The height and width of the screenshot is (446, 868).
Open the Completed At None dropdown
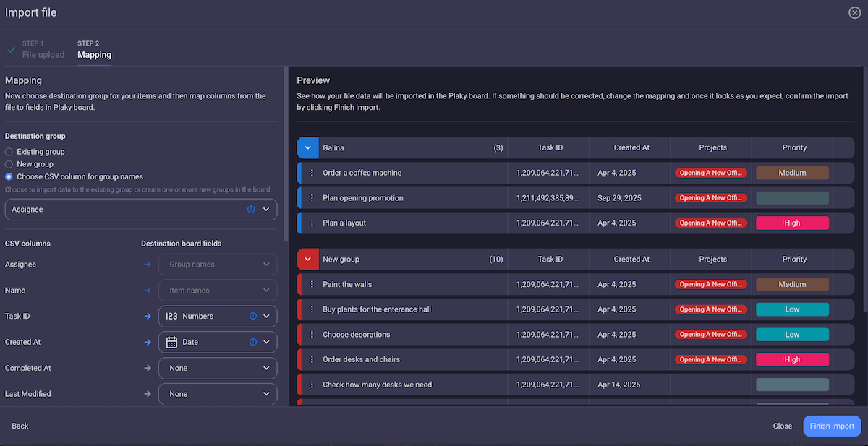217,368
